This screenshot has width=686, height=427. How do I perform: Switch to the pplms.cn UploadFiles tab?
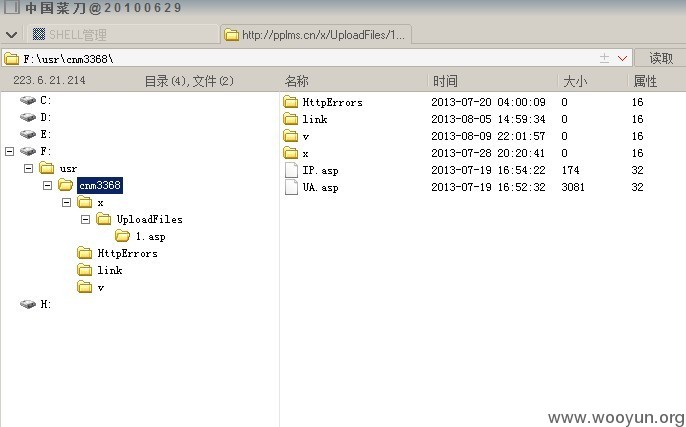[x=316, y=34]
